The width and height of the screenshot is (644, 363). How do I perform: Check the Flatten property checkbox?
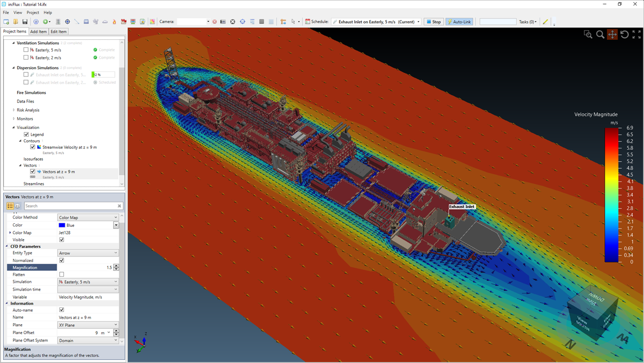point(62,275)
